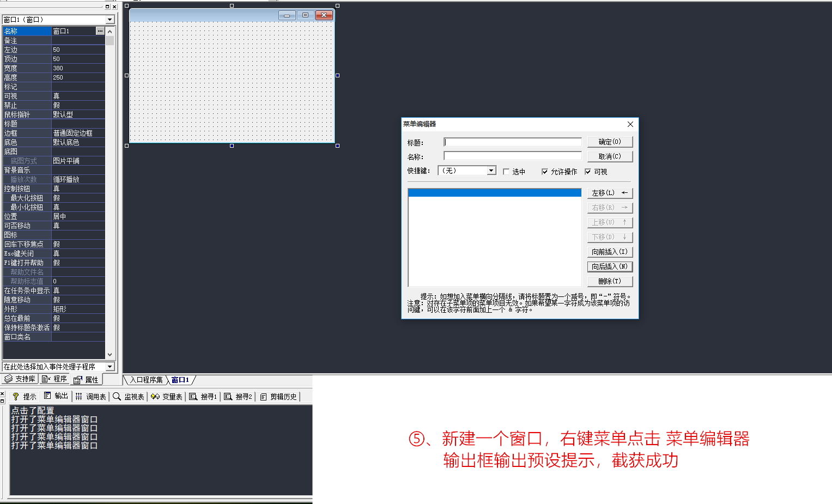Viewport: 832px width, 504px height.
Task: Open the 搜寻1 search results icon
Action: [x=193, y=397]
